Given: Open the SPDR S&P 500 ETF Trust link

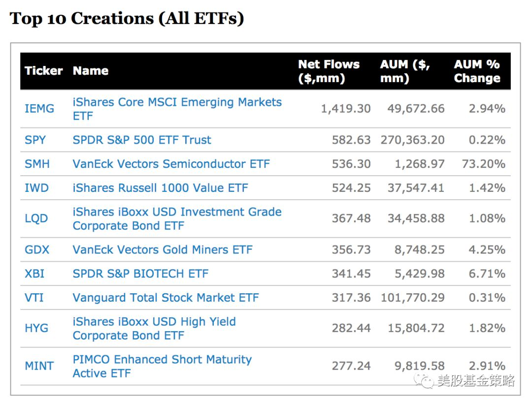Looking at the screenshot, I should (142, 140).
